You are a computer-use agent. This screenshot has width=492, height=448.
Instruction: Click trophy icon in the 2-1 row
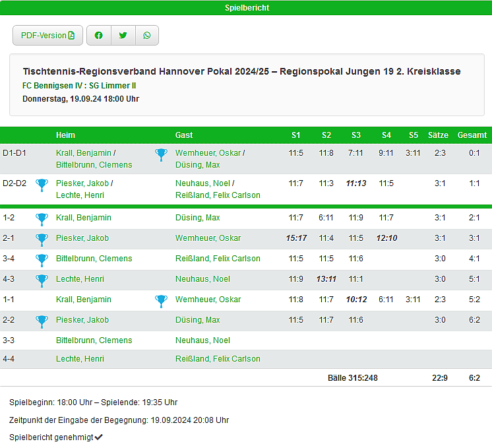pyautogui.click(x=42, y=240)
